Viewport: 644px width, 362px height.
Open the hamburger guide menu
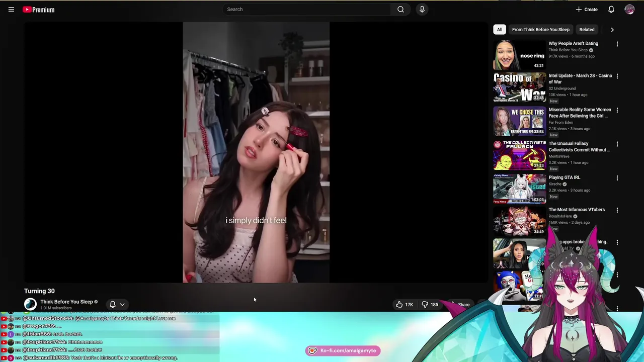click(11, 10)
